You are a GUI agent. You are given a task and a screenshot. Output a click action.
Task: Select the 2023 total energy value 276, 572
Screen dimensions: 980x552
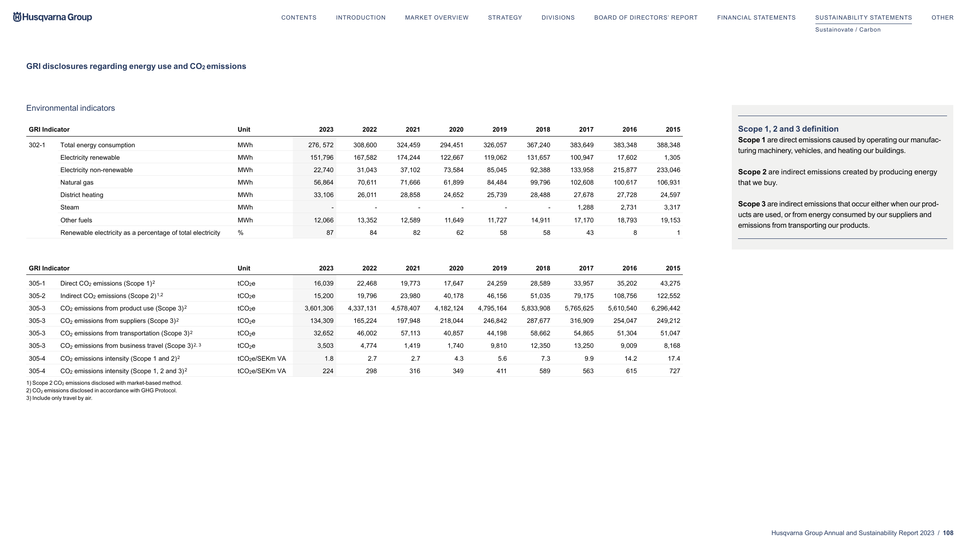point(321,145)
